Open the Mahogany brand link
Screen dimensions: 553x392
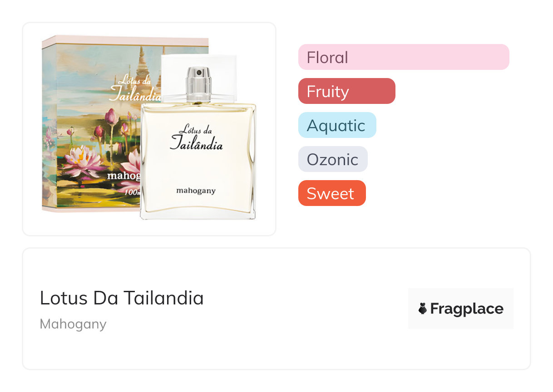pos(73,324)
